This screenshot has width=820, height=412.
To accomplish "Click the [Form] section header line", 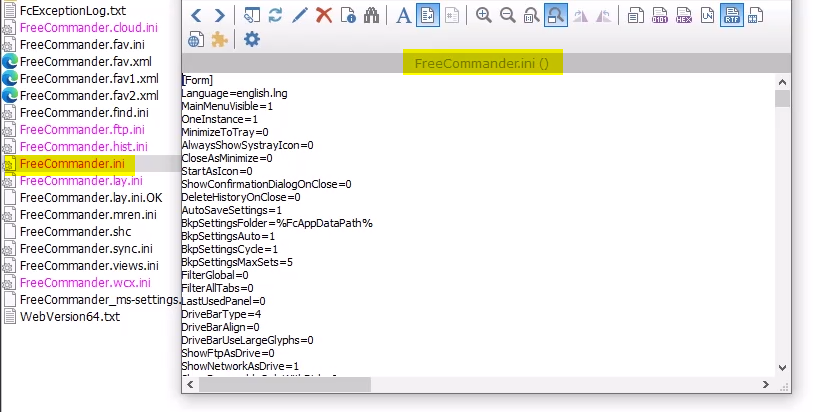I will [x=197, y=80].
